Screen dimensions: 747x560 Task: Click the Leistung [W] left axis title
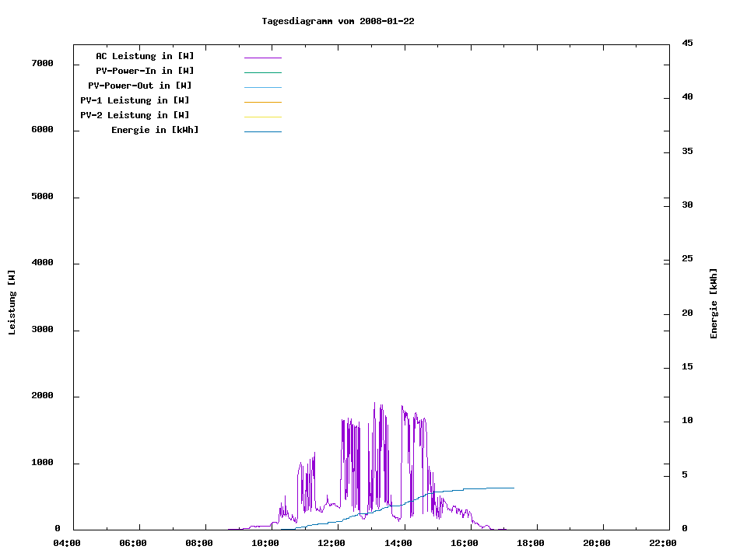tap(12, 303)
